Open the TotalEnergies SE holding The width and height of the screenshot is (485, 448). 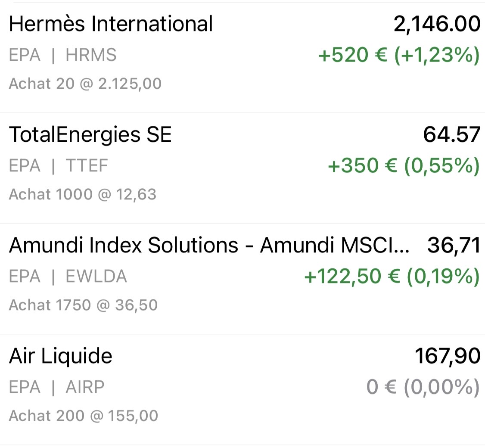pos(90,135)
